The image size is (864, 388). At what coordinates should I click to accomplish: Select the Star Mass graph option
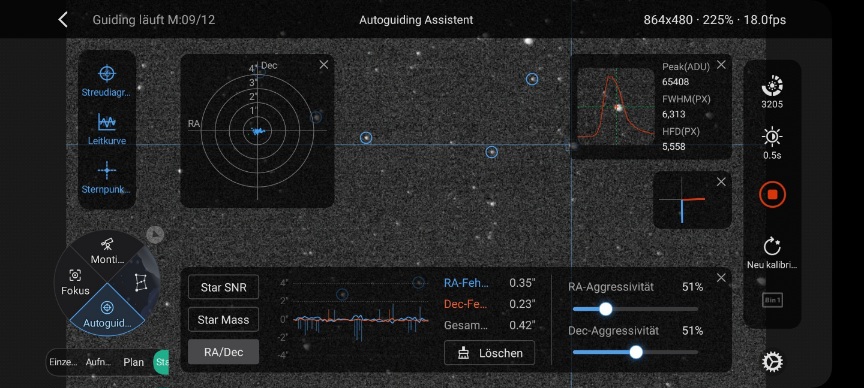223,320
